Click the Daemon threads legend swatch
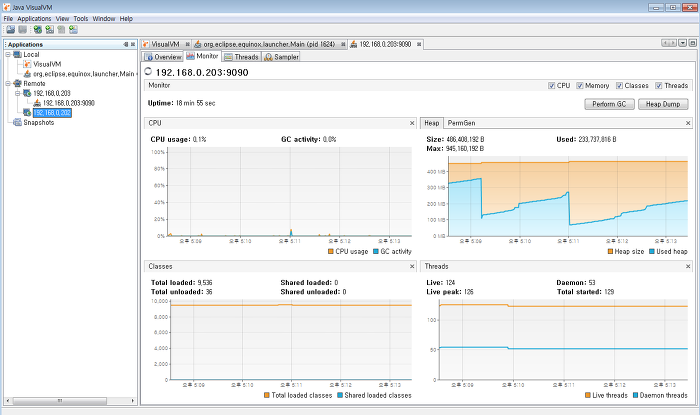 635,395
